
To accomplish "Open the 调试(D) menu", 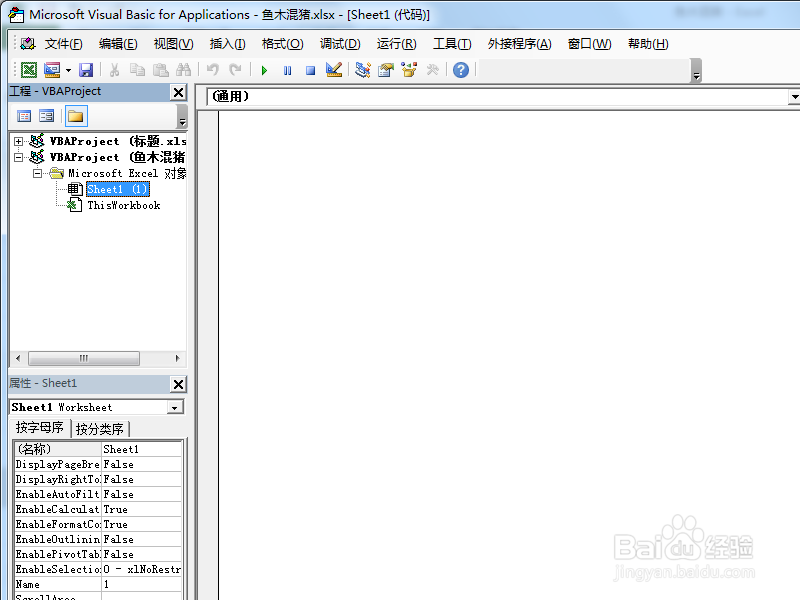I will pos(340,44).
